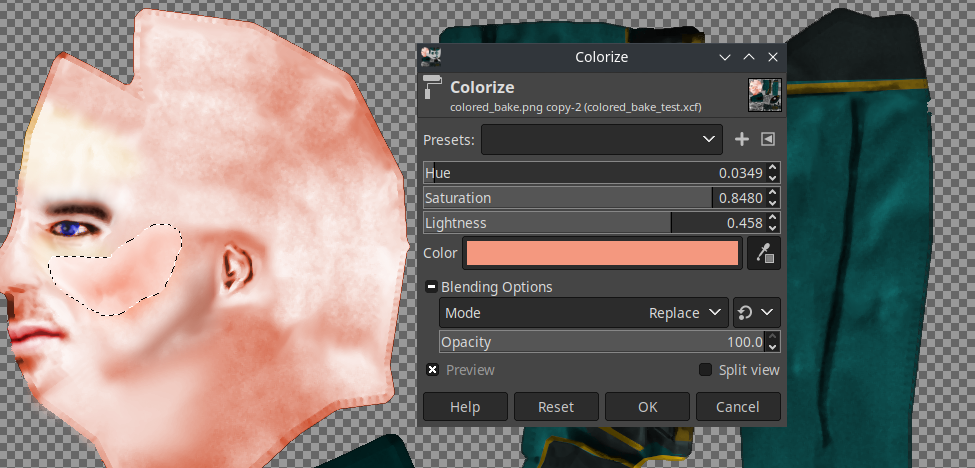Click the Opacity value 100.0
This screenshot has width=975, height=468.
pyautogui.click(x=745, y=342)
